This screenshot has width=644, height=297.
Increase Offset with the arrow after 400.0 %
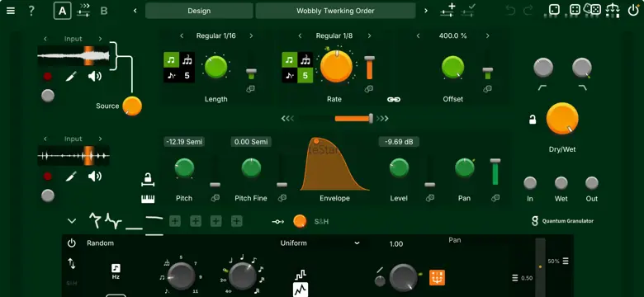(x=487, y=36)
